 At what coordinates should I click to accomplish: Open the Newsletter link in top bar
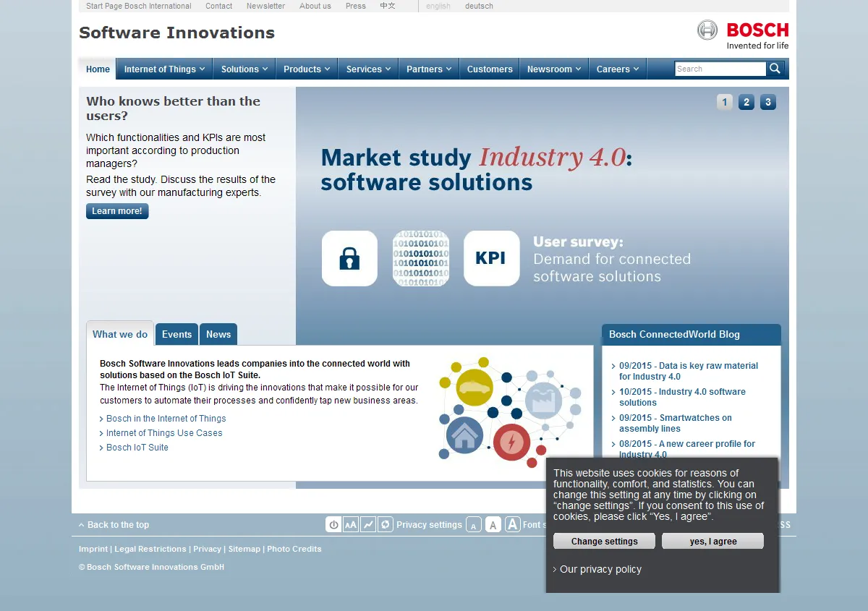click(266, 6)
